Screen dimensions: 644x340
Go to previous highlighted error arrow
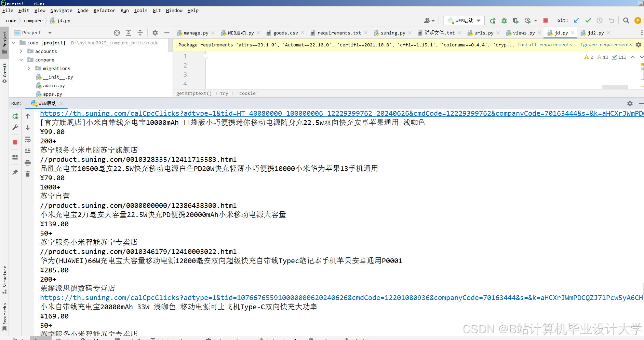(x=633, y=57)
